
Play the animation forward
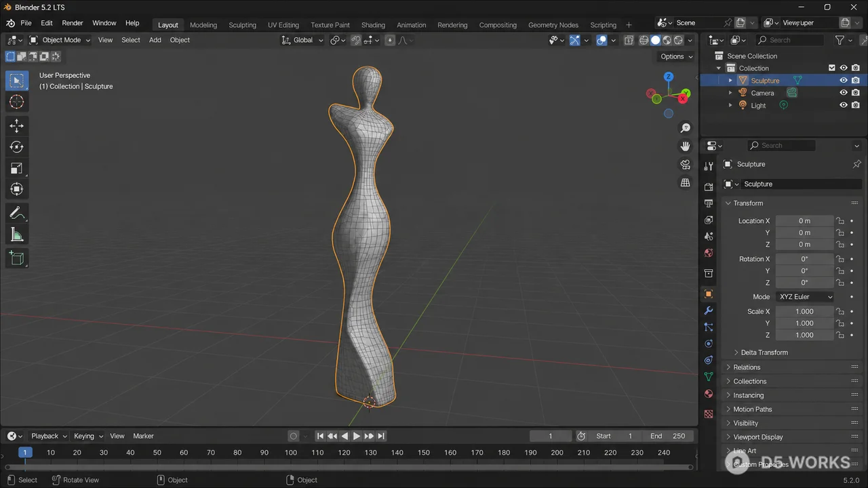(x=357, y=436)
